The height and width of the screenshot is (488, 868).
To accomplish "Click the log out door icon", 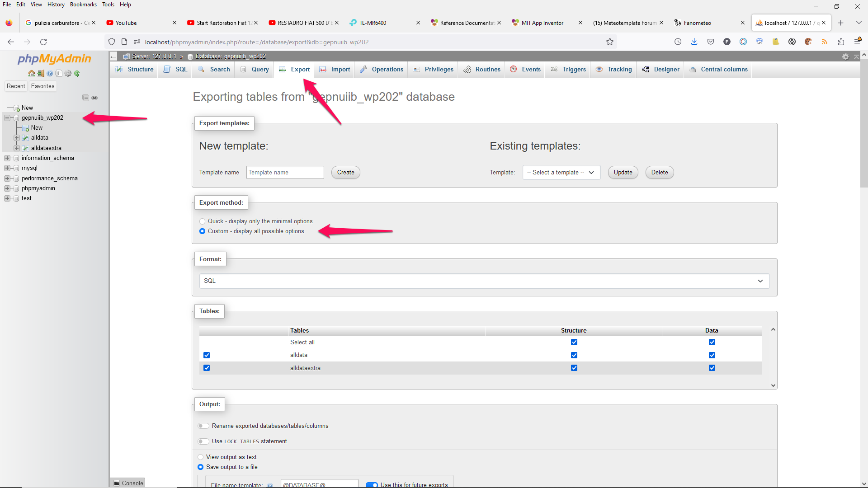I will tap(40, 73).
